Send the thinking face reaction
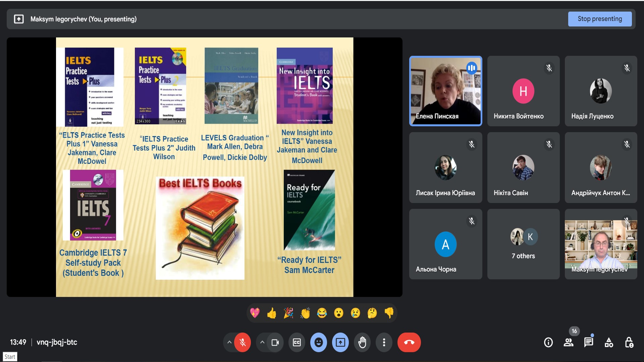644x362 pixels. click(x=372, y=313)
